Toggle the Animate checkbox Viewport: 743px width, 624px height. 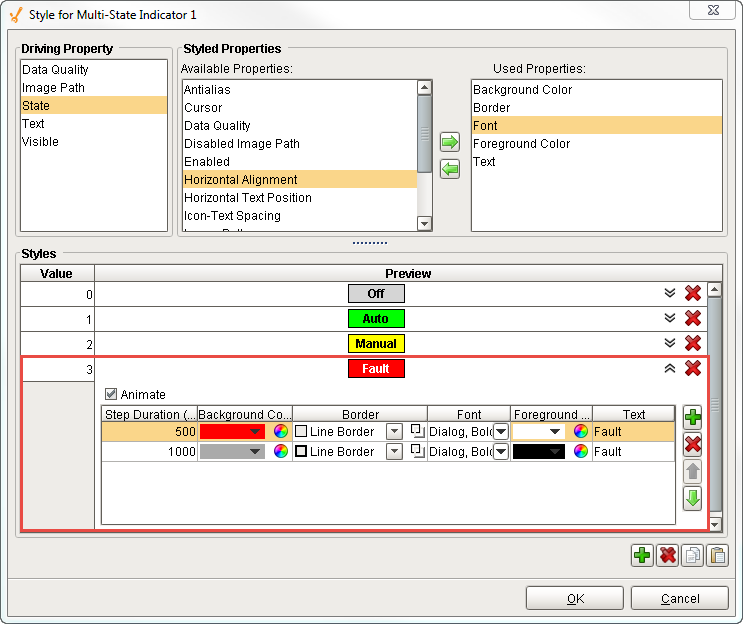tap(111, 394)
